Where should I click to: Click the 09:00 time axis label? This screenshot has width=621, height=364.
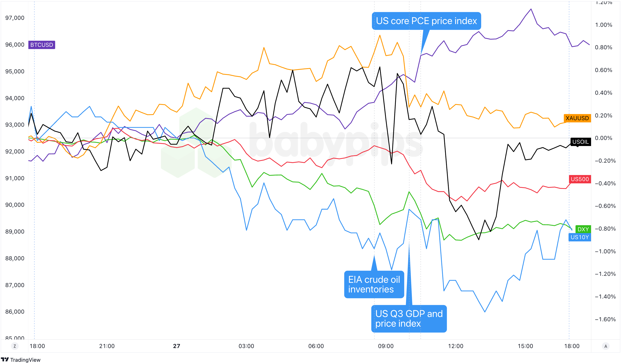coord(386,346)
